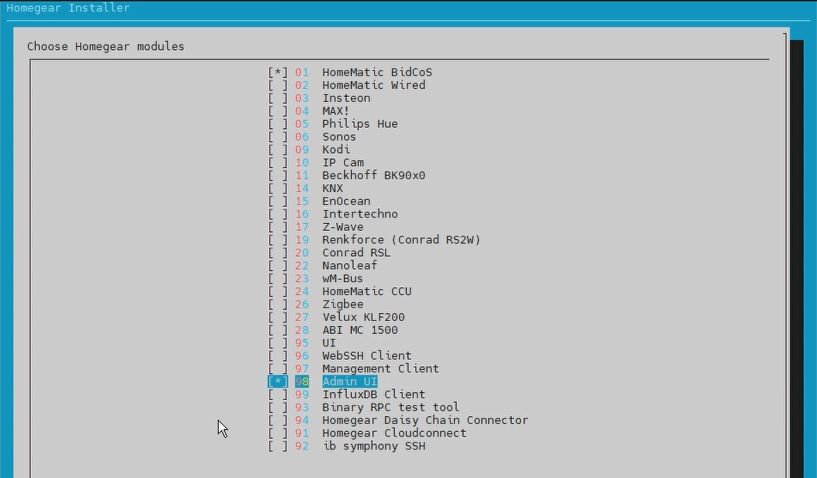Tick the Insteon module checkbox
Viewport: 817px width, 478px height.
click(x=278, y=98)
